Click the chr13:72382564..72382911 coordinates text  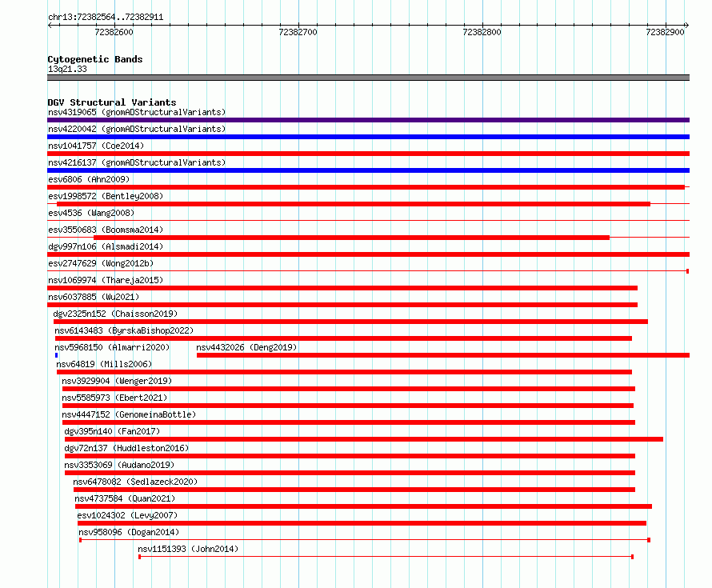point(106,18)
